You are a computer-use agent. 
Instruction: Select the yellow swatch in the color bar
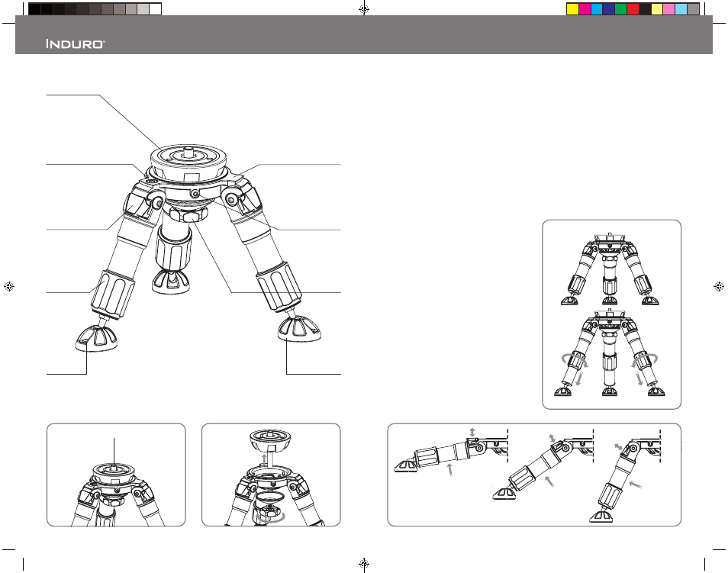[x=573, y=9]
